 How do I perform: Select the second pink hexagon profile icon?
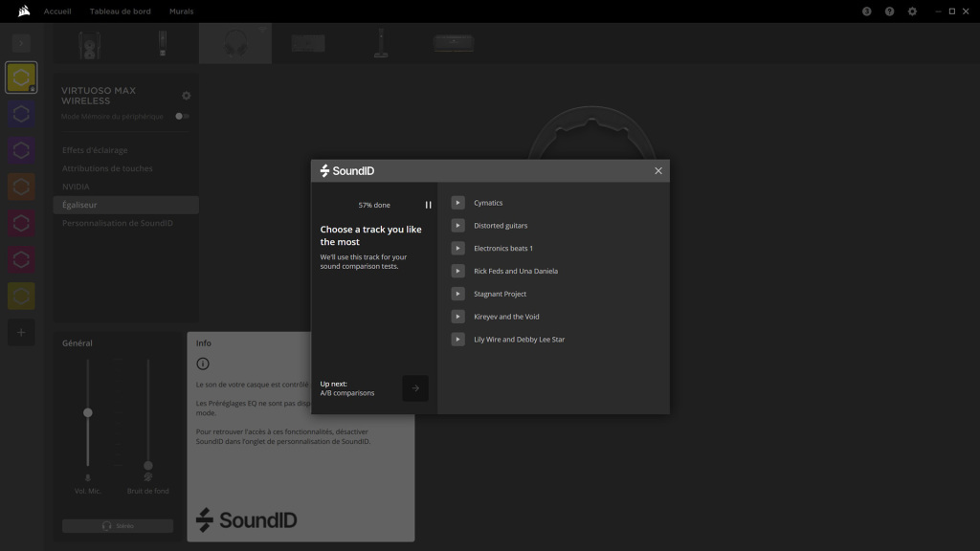pos(21,259)
